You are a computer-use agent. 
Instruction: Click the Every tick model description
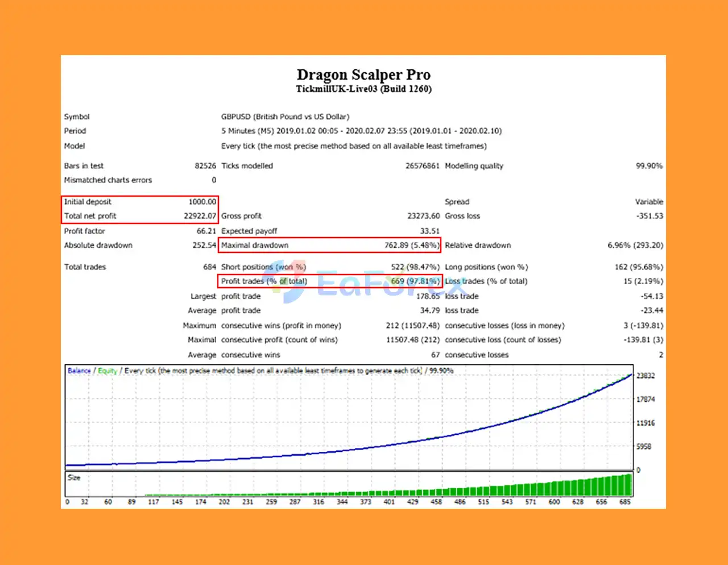(354, 146)
